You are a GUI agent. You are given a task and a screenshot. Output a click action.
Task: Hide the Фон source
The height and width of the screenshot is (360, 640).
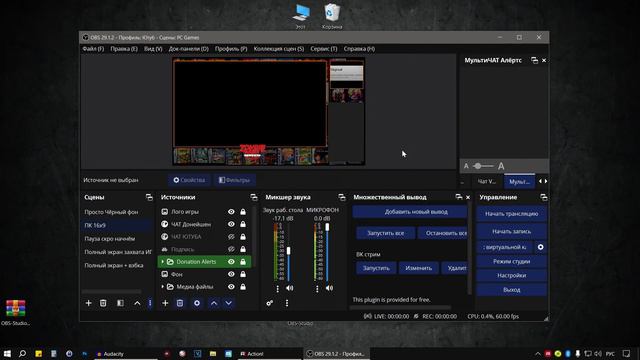click(x=231, y=274)
